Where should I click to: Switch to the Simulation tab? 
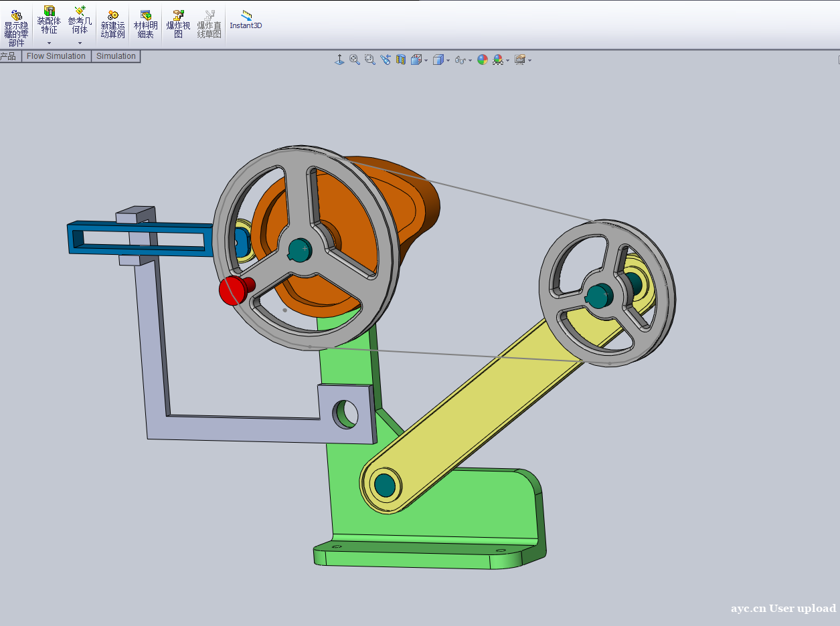(116, 56)
